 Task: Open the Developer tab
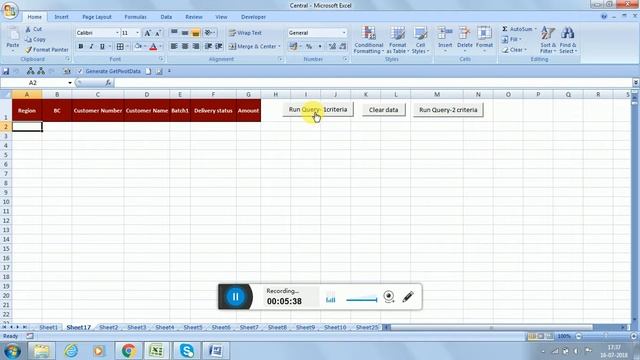point(253,17)
